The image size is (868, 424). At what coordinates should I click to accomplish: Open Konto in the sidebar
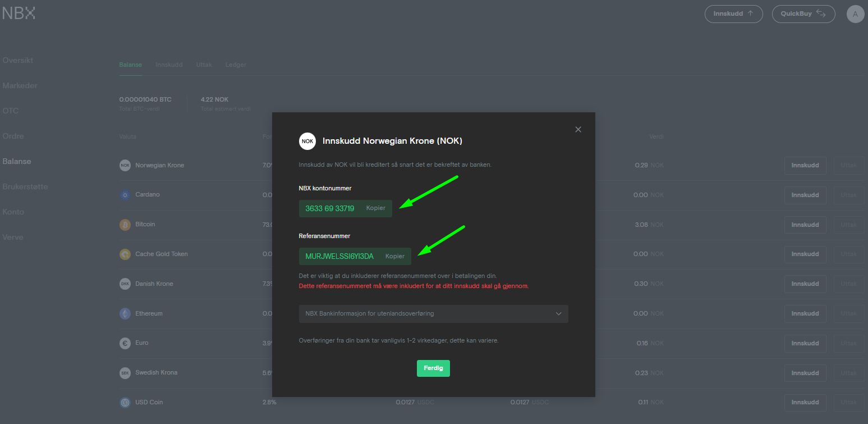[x=13, y=212]
